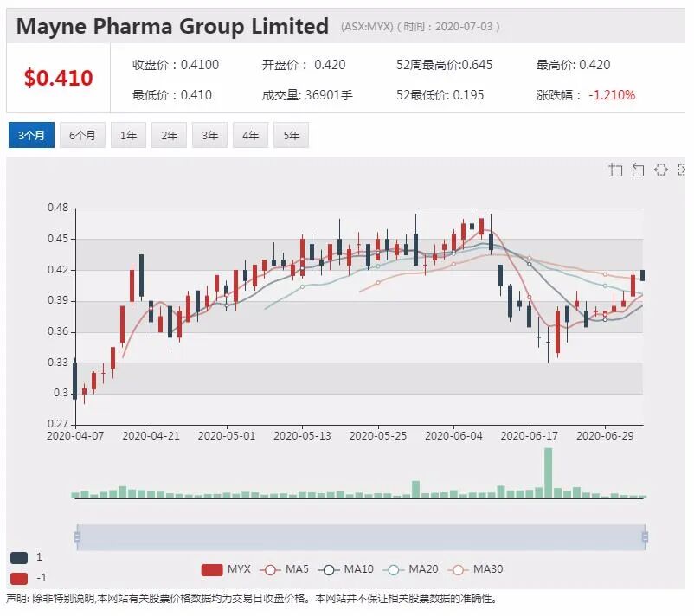This screenshot has height=616, width=694.
Task: Select the polygon brush toolbox icon
Action: (x=661, y=170)
